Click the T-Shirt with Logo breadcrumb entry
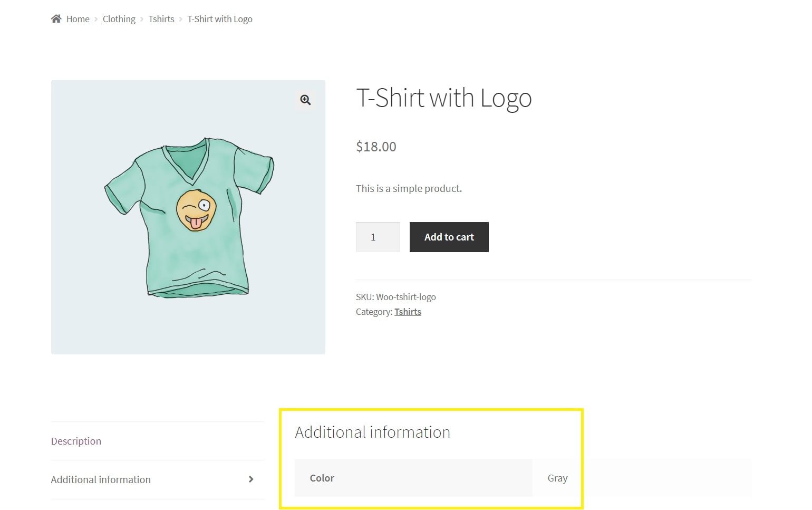This screenshot has width=812, height=510. point(220,18)
